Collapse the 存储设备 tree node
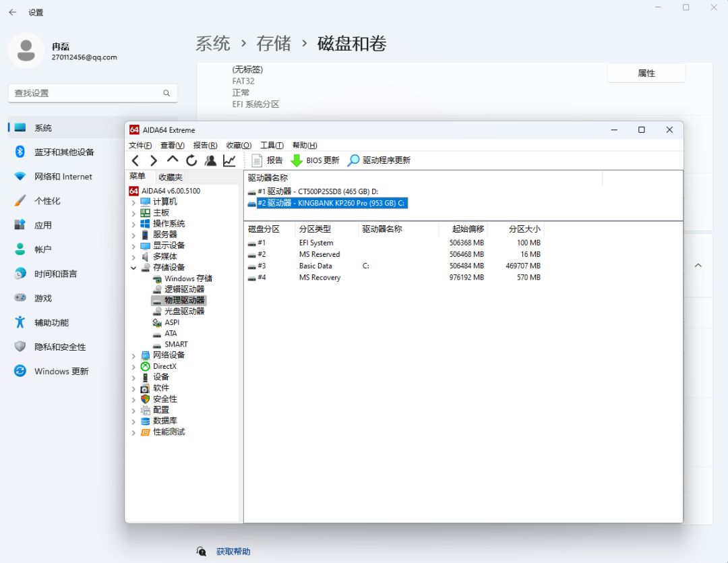This screenshot has width=728, height=563. 133,268
